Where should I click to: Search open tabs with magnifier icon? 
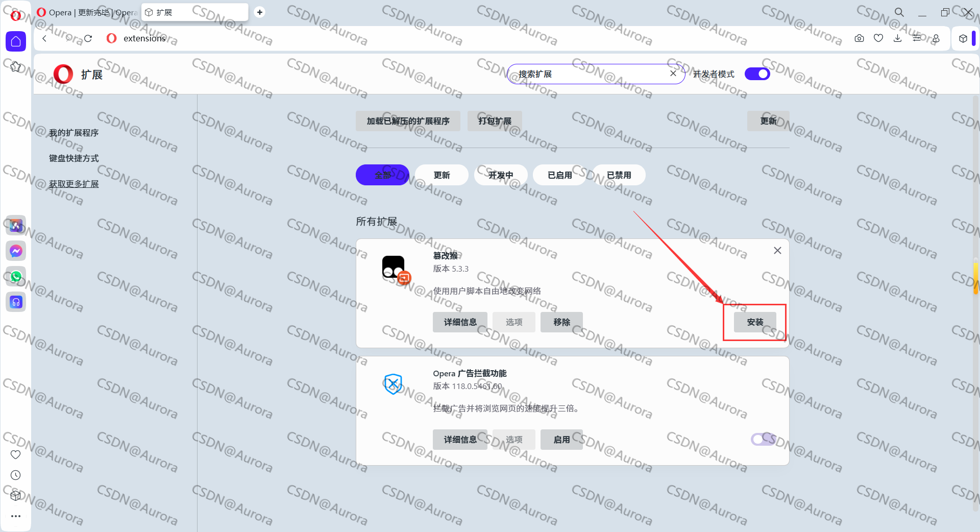(x=899, y=12)
